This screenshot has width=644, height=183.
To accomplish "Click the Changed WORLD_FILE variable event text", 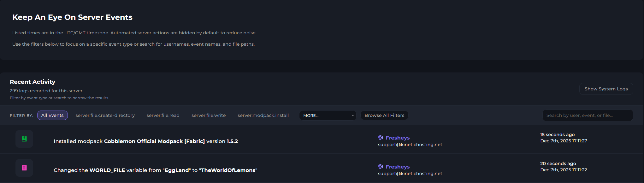I will pyautogui.click(x=155, y=170).
